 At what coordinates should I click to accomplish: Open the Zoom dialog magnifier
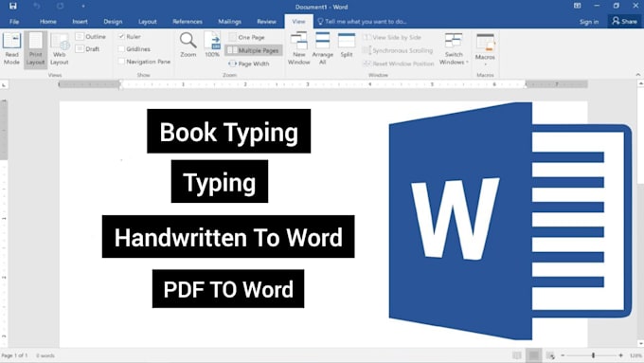[x=188, y=45]
